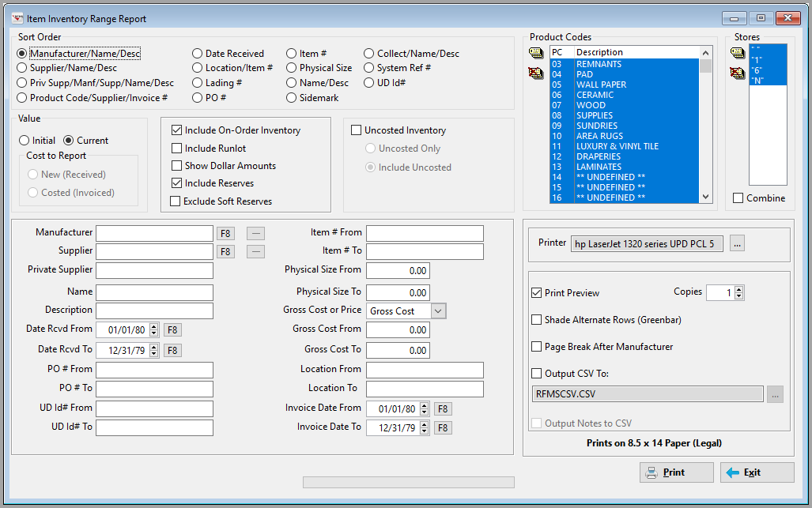Click the F8 lookup button next to Manufacturer

(x=225, y=233)
